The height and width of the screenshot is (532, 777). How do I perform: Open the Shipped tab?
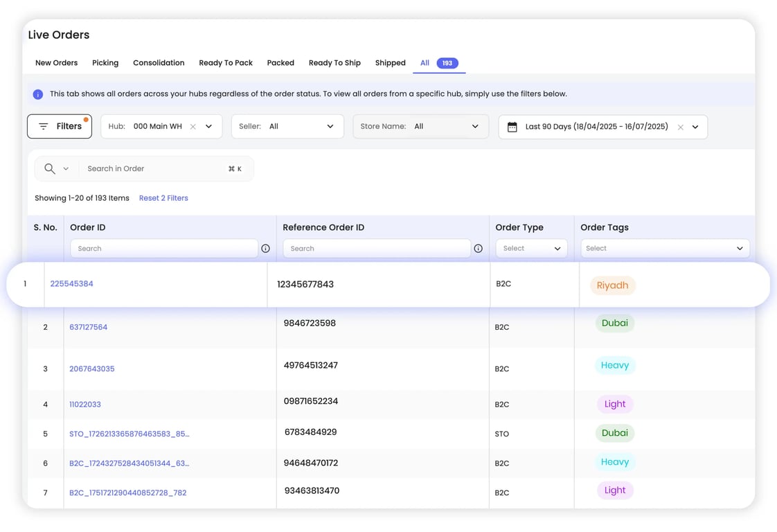point(390,63)
